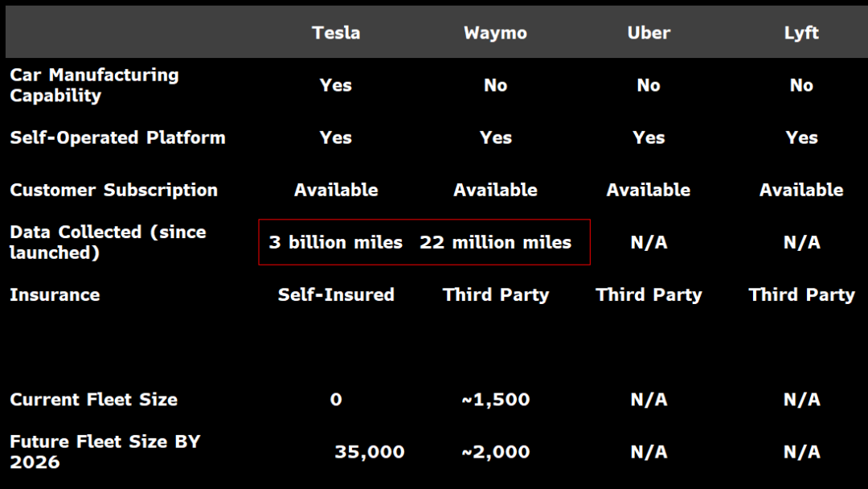Select Waymo's ~2,000 future fleet value
This screenshot has width=868, height=489.
(495, 452)
